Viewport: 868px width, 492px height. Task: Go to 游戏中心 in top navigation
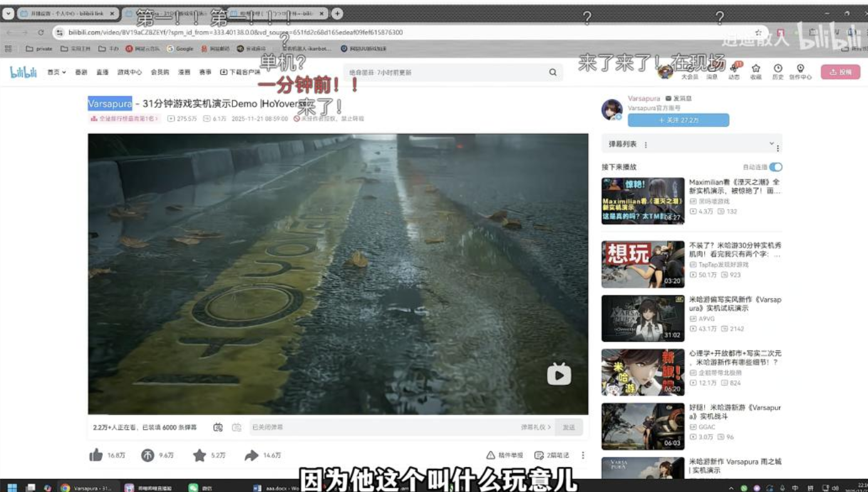point(129,73)
